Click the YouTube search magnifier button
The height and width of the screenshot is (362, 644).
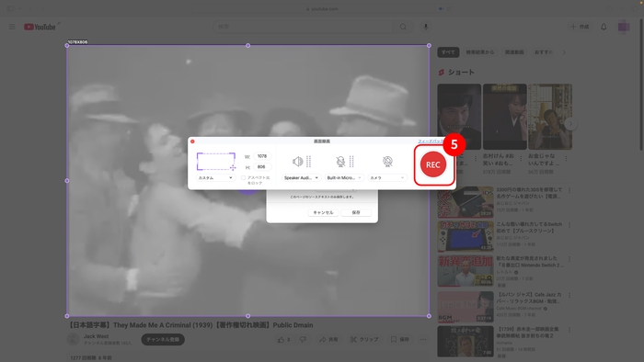click(x=403, y=27)
